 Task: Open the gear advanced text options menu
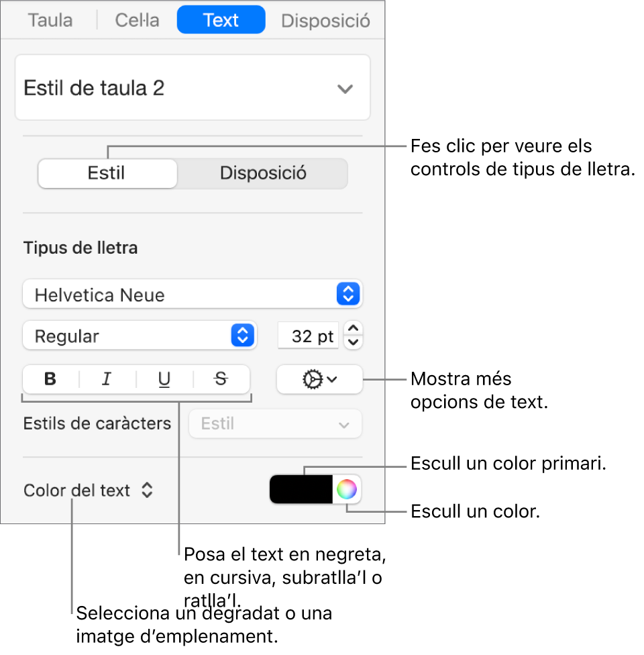[319, 379]
